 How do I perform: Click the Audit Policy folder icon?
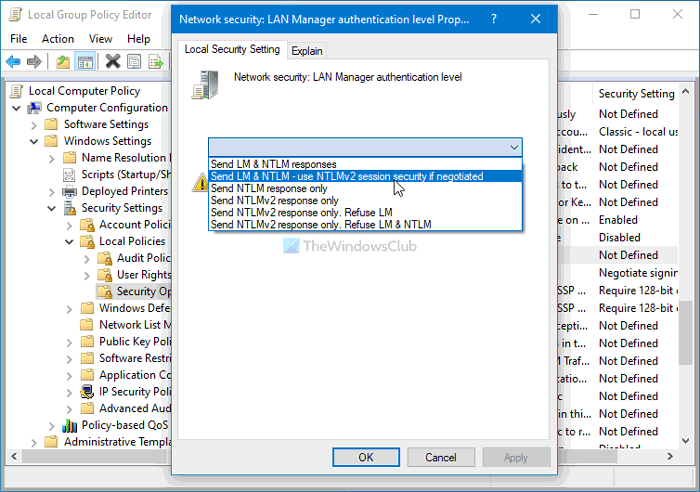point(105,258)
